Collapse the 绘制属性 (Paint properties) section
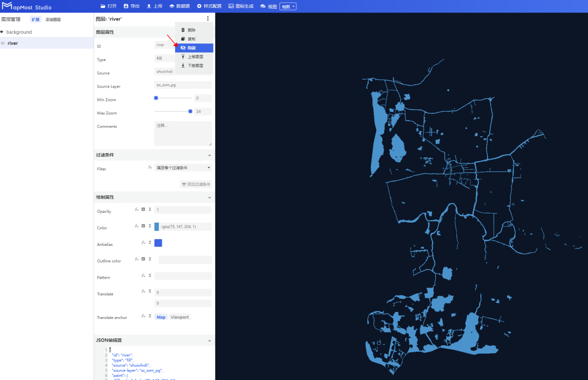 (x=209, y=197)
